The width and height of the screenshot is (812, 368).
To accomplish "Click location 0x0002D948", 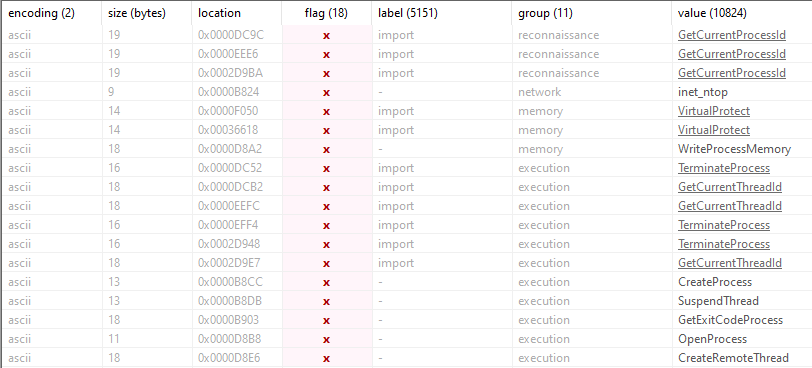I will (x=229, y=244).
